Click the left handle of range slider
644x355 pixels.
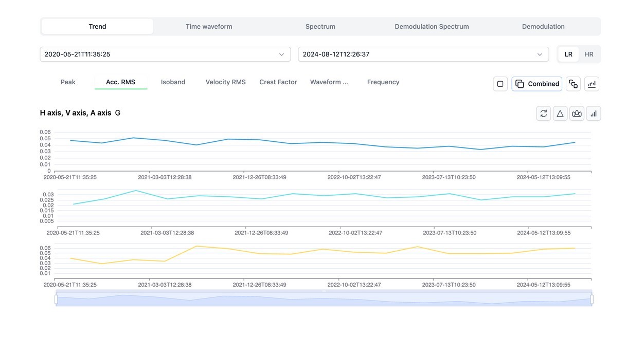56,299
